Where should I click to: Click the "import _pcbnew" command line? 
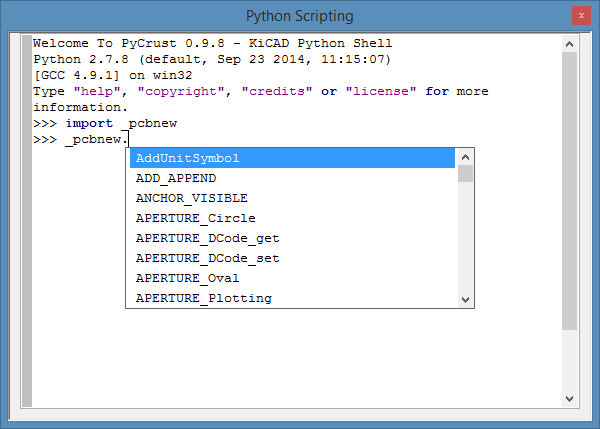[110, 123]
